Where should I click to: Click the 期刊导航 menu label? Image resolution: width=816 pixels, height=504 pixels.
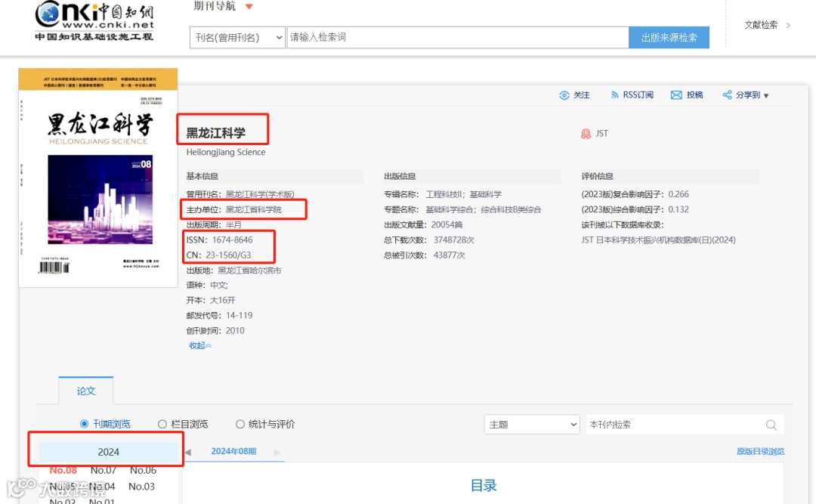pos(215,6)
